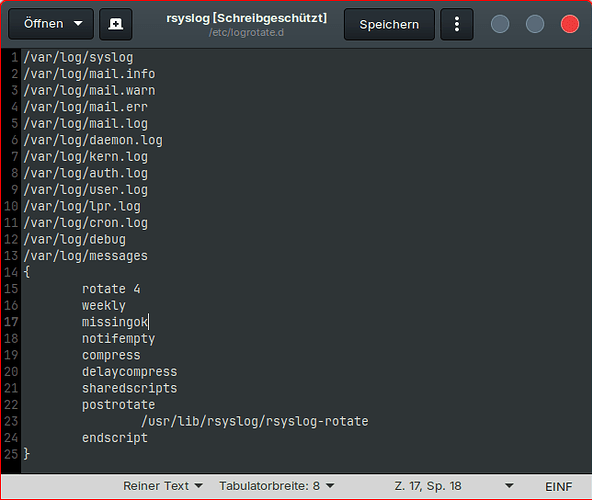This screenshot has width=592, height=500.
Task: Place cursor on /var/log/messages line
Action: pyautogui.click(x=85, y=257)
